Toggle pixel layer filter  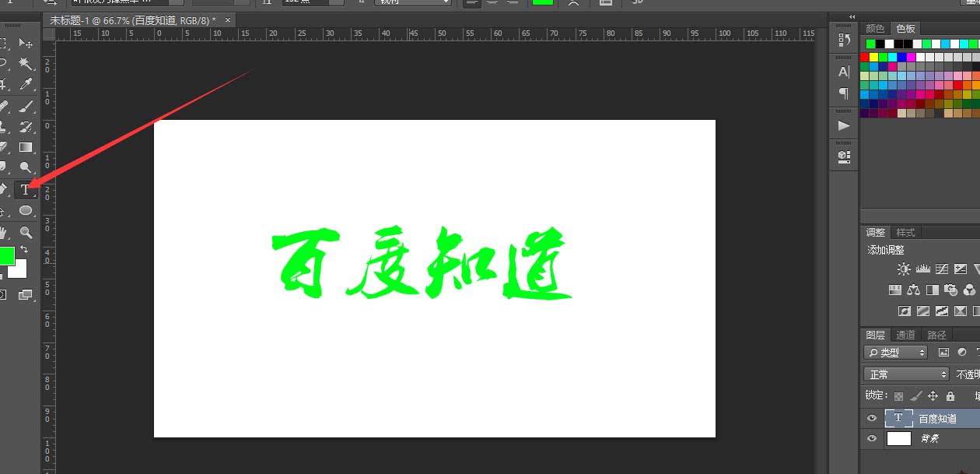coord(944,353)
